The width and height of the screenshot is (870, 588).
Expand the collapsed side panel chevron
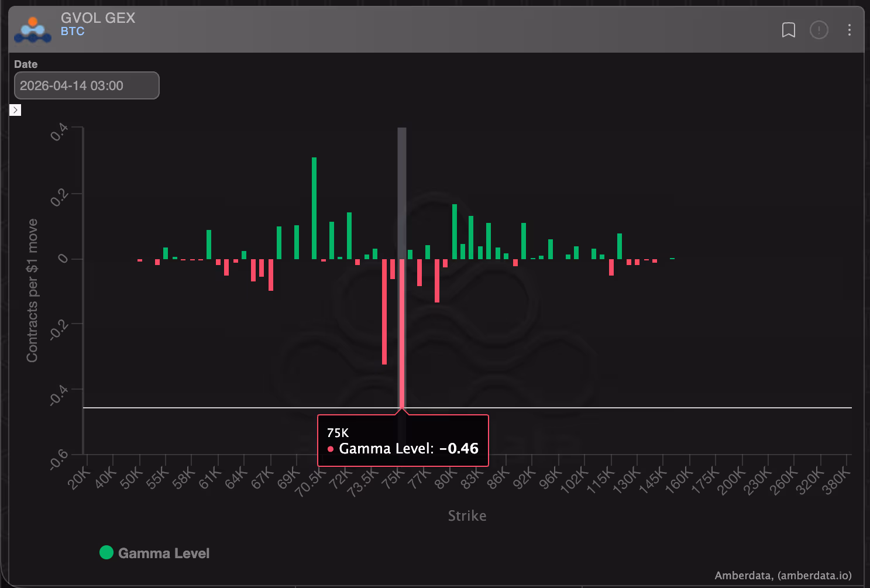(x=15, y=110)
